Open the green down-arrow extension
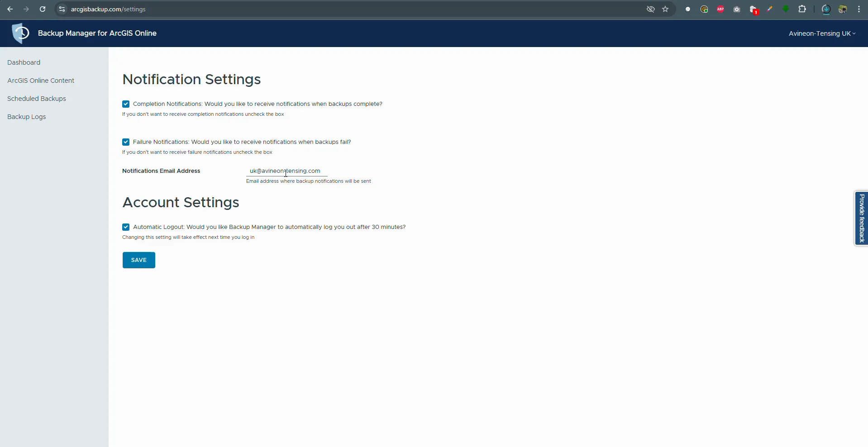This screenshot has height=447, width=868. point(786,9)
